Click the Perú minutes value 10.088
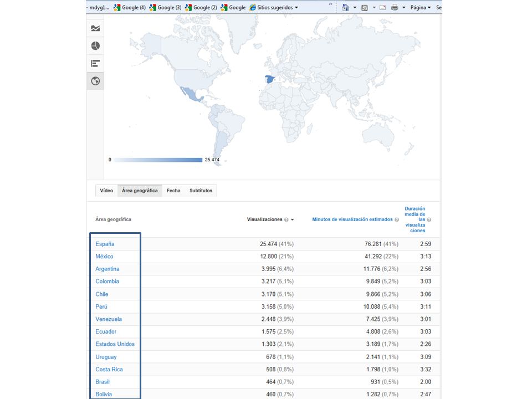532x399 pixels. tap(372, 306)
